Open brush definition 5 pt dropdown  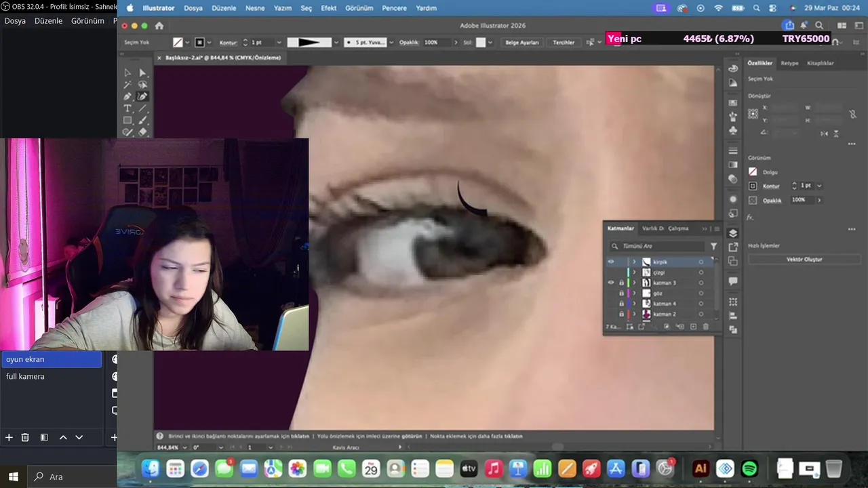coord(391,42)
